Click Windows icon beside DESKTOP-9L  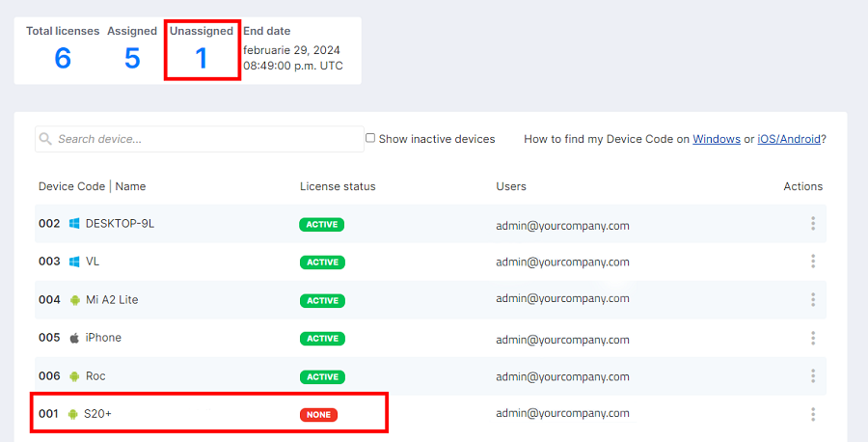(x=74, y=224)
